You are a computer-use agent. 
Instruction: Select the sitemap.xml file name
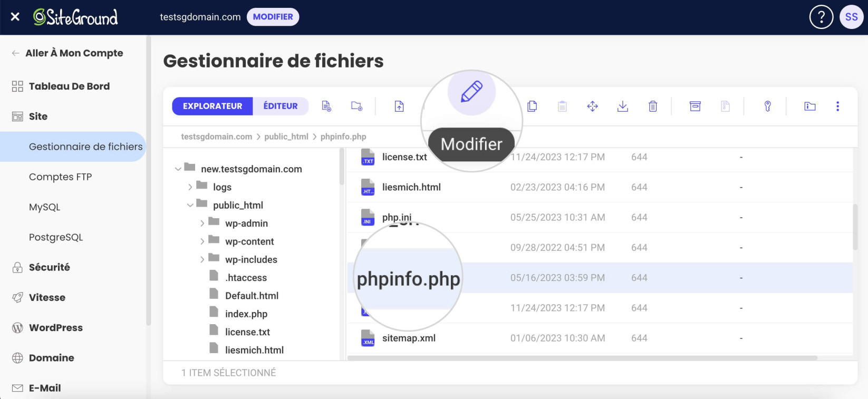tap(409, 338)
